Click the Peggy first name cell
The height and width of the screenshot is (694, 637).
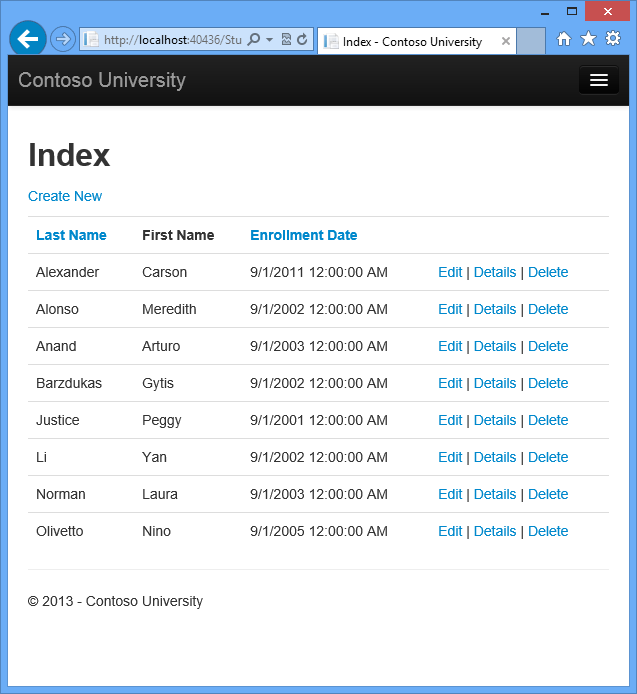tap(162, 420)
